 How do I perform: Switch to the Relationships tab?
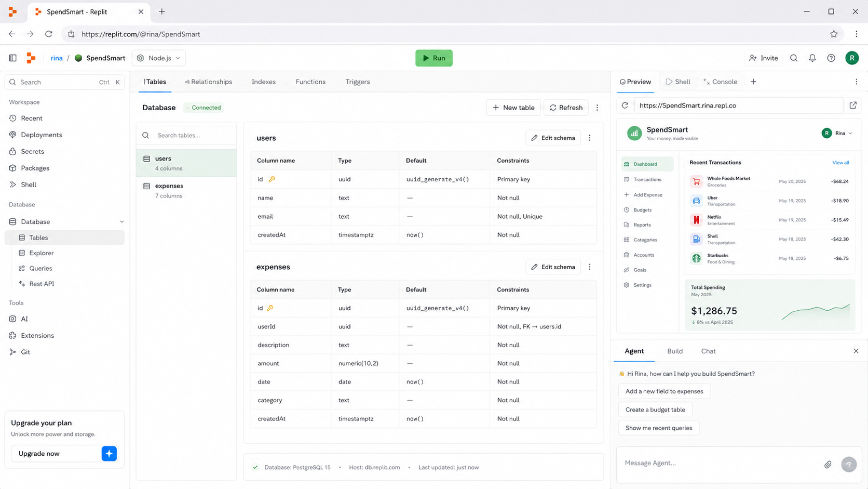(208, 82)
